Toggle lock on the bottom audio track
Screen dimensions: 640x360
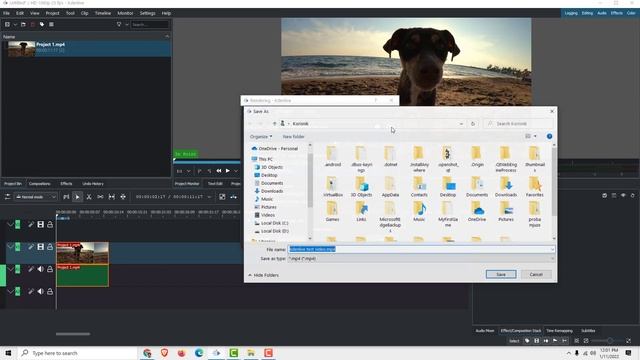pyautogui.click(x=50, y=291)
